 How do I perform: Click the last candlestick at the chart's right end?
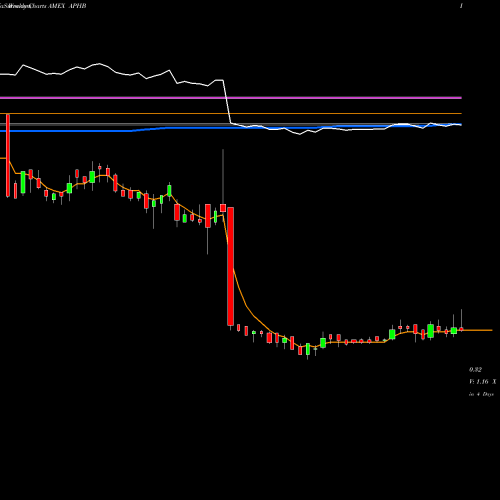tap(461, 329)
